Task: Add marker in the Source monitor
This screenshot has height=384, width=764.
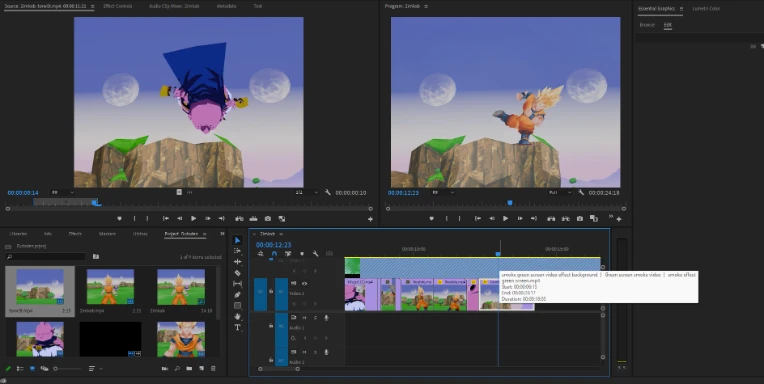Action: point(119,219)
